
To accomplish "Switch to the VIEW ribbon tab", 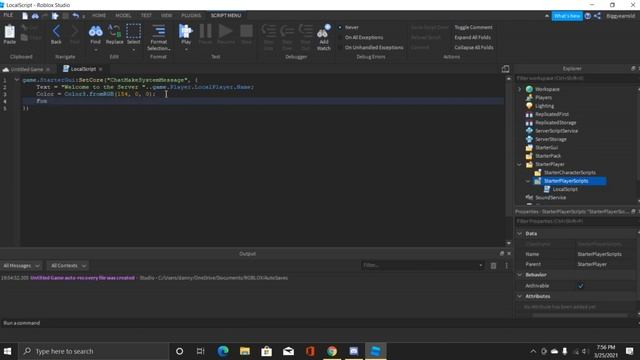I will pyautogui.click(x=166, y=16).
